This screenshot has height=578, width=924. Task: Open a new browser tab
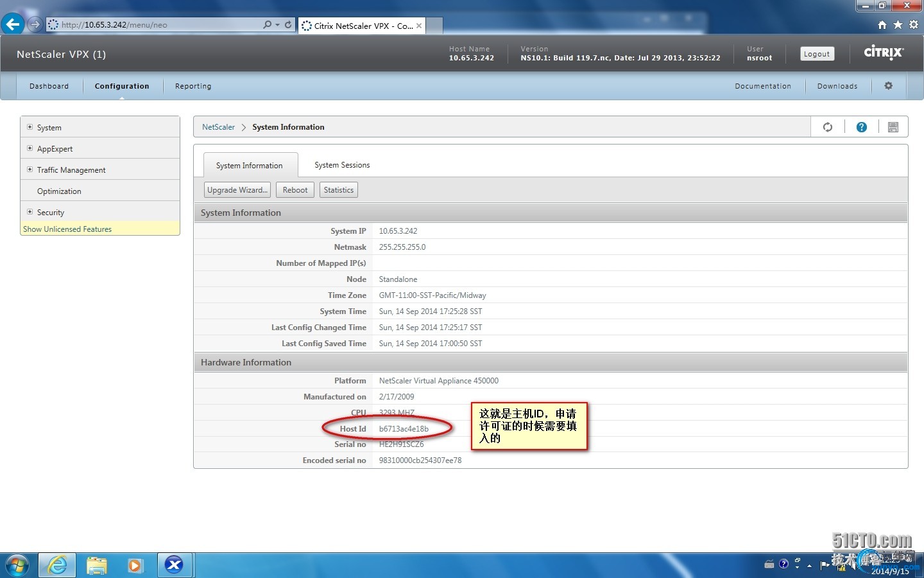(x=434, y=26)
